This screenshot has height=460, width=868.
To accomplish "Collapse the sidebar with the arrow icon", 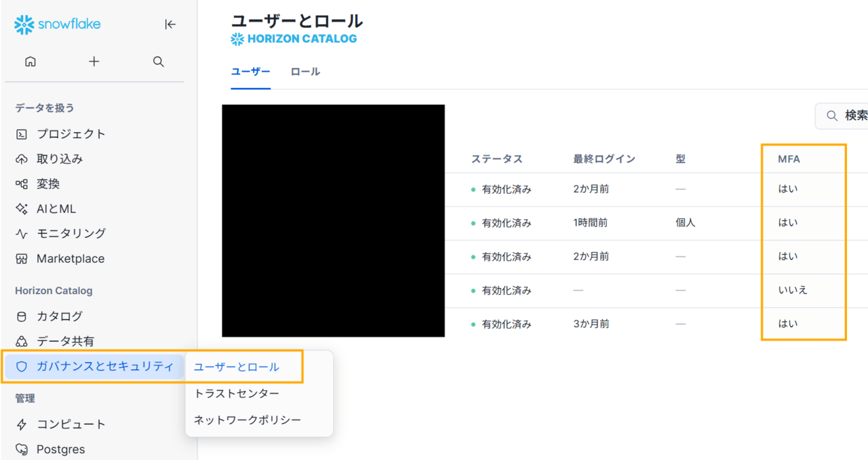I will (170, 24).
